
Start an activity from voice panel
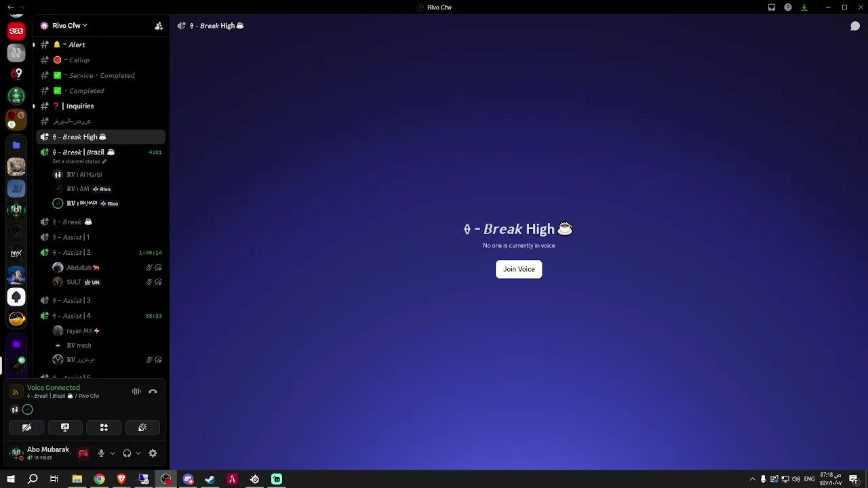[x=104, y=428]
